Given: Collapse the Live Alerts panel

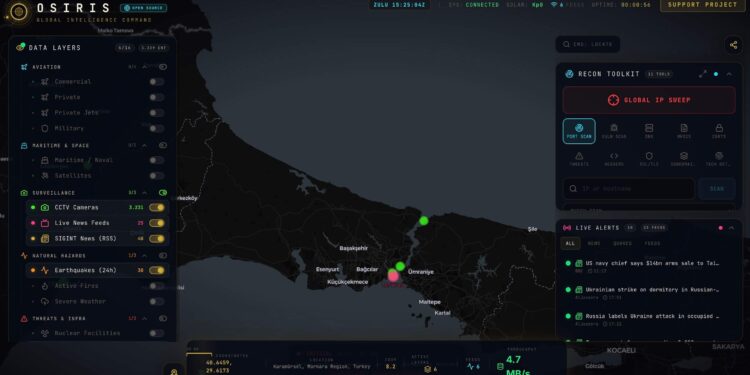Looking at the screenshot, I should [x=731, y=228].
